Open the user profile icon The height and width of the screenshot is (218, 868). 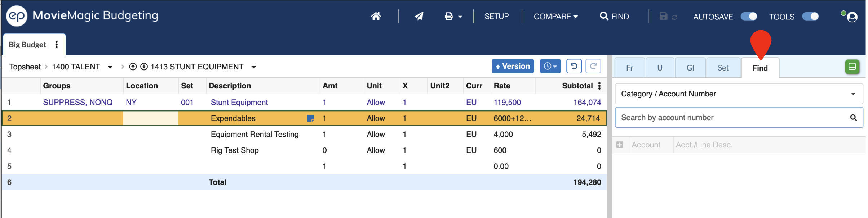(852, 17)
